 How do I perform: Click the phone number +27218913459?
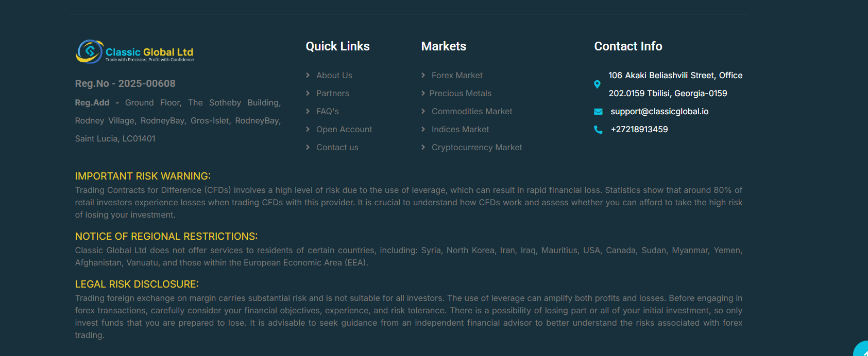[639, 130]
